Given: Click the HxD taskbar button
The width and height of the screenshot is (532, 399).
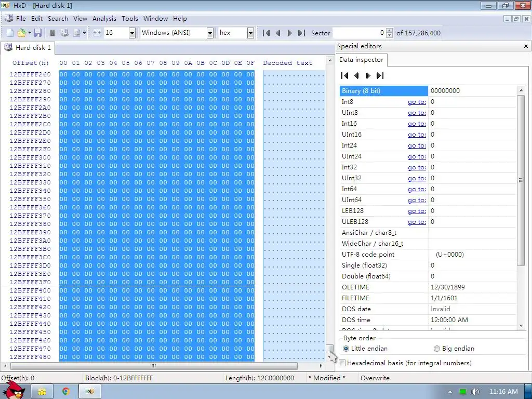Looking at the screenshot, I should tap(89, 392).
